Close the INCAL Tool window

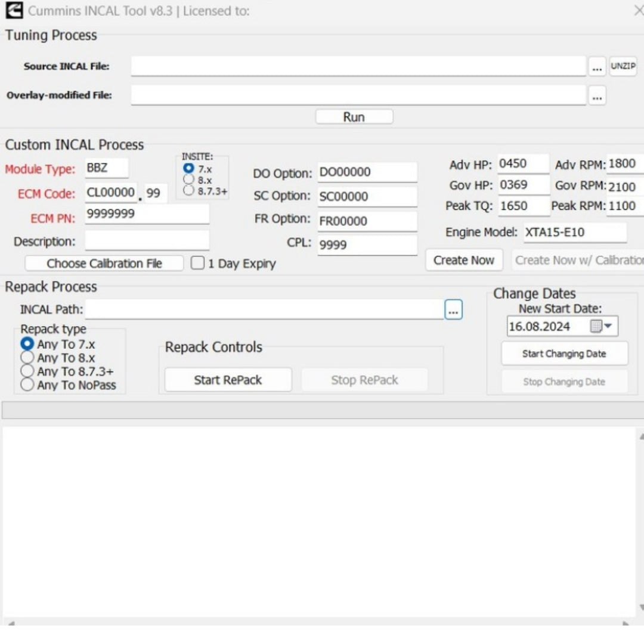point(638,11)
